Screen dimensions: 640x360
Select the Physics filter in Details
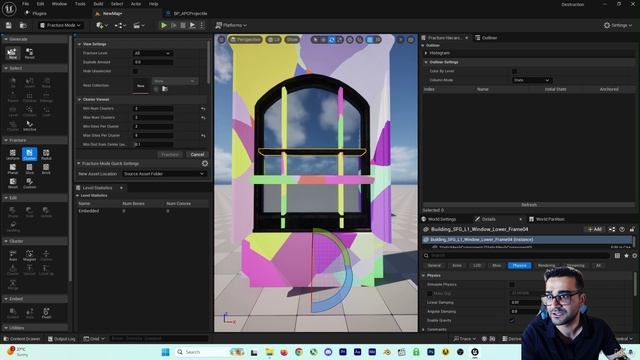(519, 266)
